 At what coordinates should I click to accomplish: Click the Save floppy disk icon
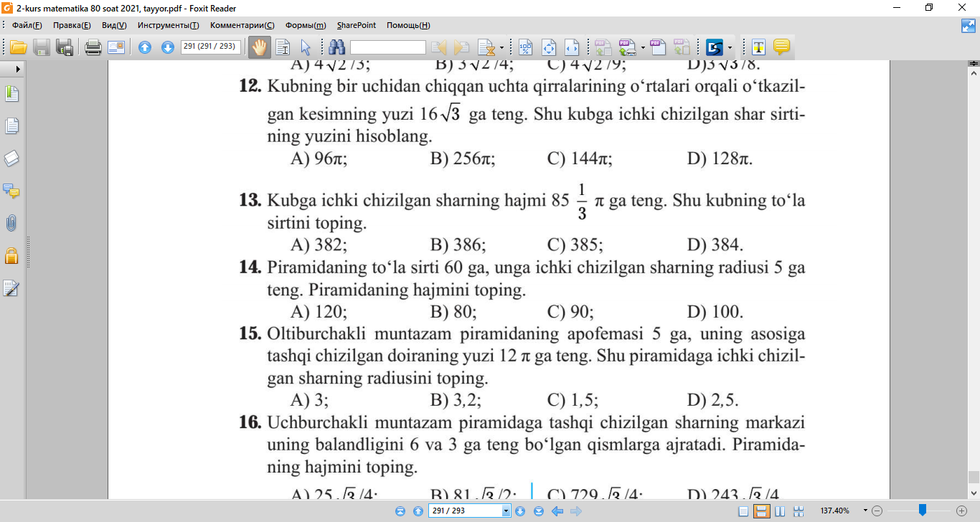(x=42, y=48)
